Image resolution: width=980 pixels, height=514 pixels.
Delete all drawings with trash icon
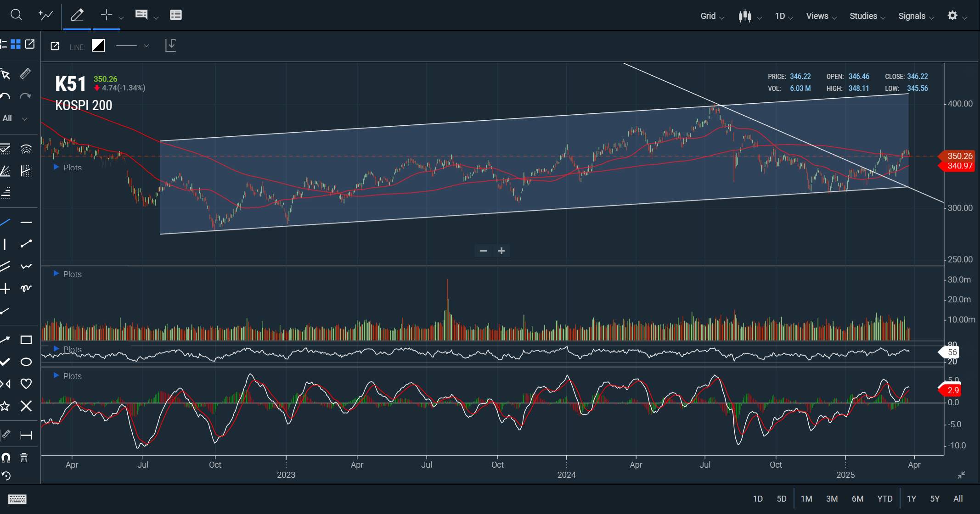(24, 458)
